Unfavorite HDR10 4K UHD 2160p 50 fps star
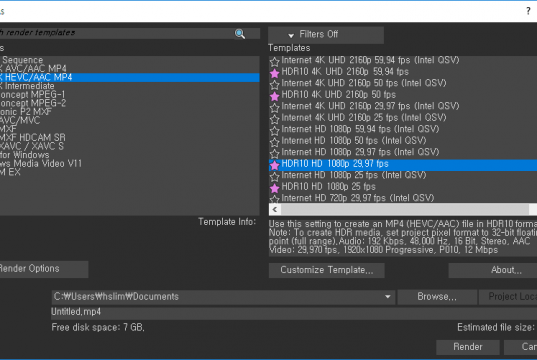 (274, 96)
